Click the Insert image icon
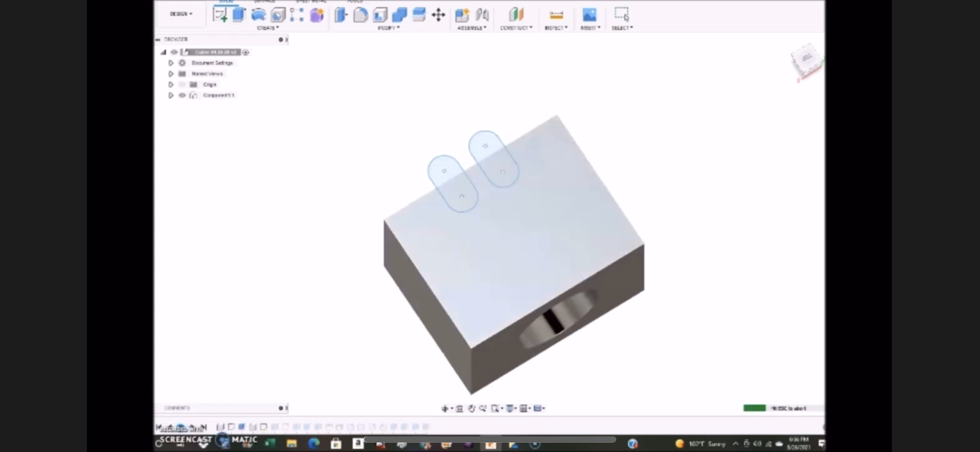This screenshot has width=980, height=452. [589, 15]
